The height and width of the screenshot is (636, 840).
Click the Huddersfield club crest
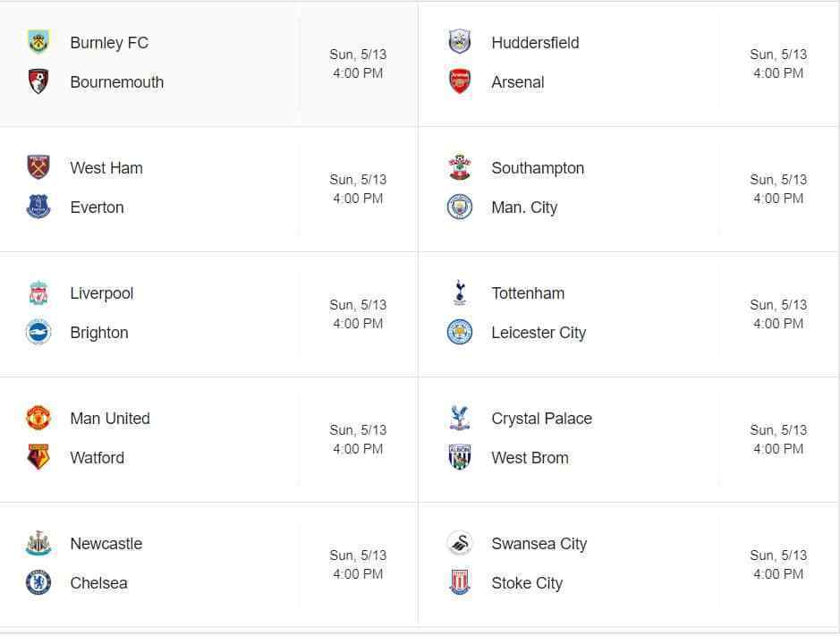[x=460, y=42]
